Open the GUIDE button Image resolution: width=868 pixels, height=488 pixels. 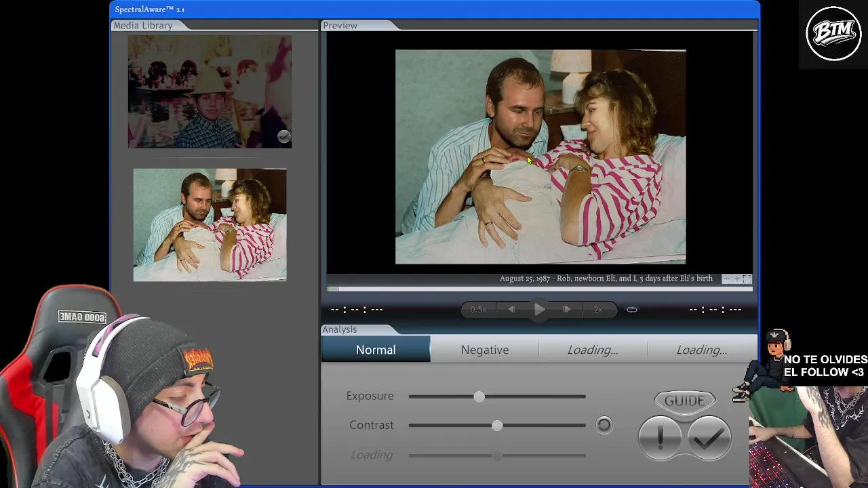[684, 401]
